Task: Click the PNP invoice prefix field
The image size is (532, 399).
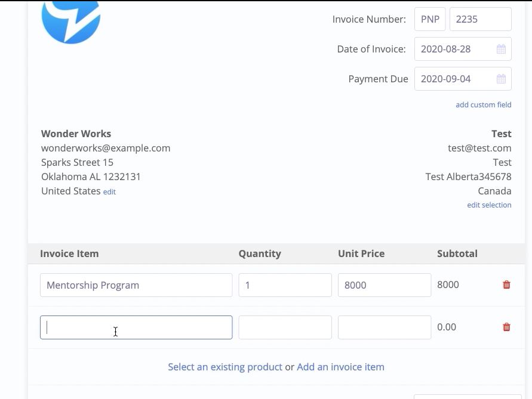Action: pos(430,19)
